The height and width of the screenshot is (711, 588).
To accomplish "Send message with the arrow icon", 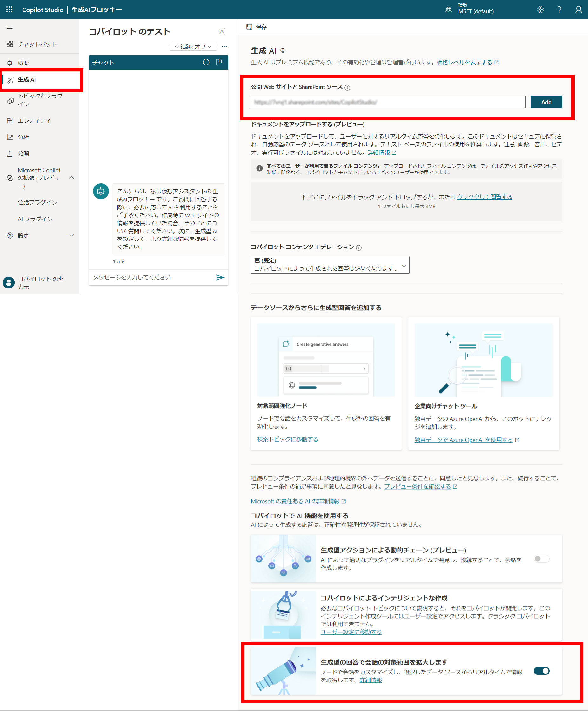I will 220,277.
